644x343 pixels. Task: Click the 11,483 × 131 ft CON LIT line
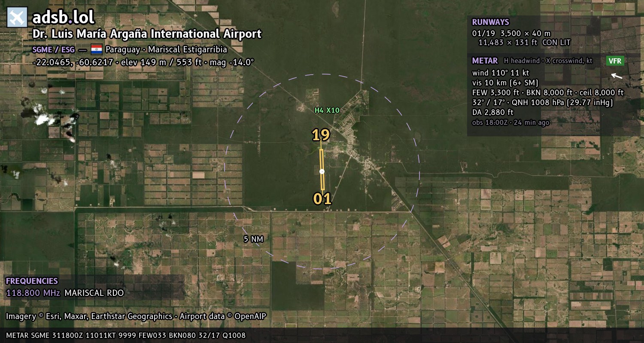click(524, 42)
